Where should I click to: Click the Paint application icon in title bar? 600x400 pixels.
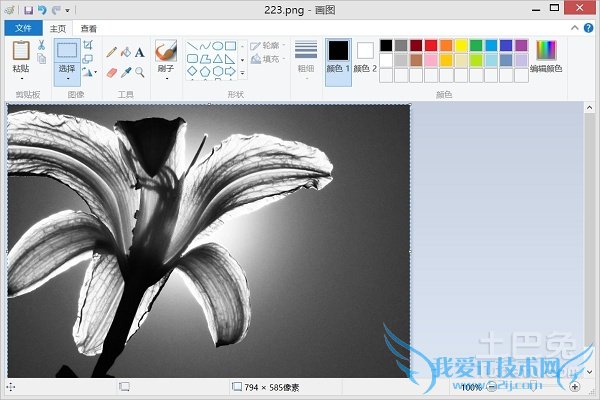coord(10,10)
